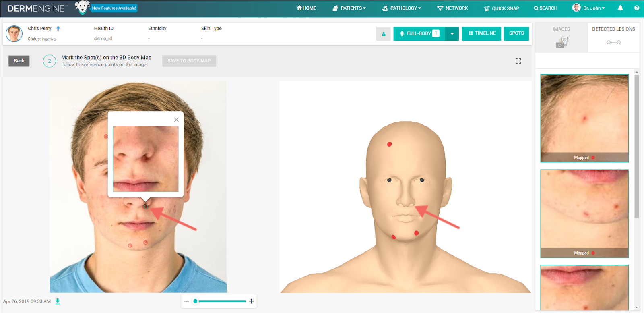Open the Dr. John account menu
The width and height of the screenshot is (644, 313).
(589, 8)
